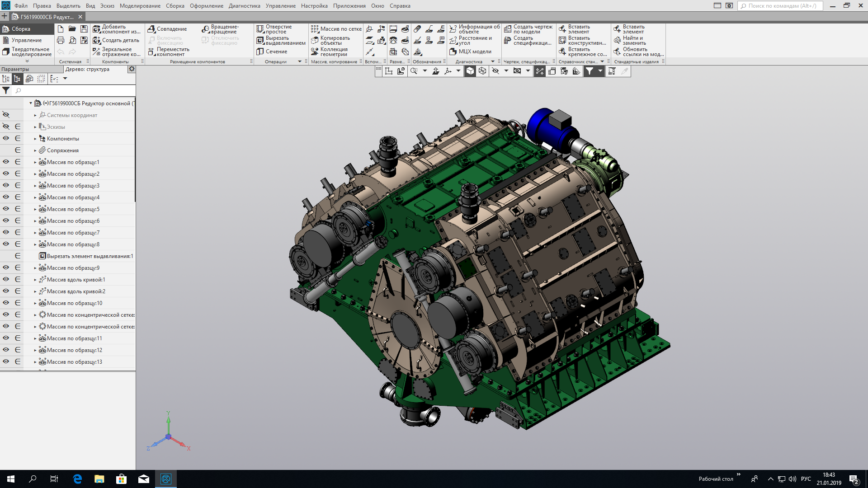Click the Добавить компонент из файла icon
Image resolution: width=868 pixels, height=488 pixels.
96,29
